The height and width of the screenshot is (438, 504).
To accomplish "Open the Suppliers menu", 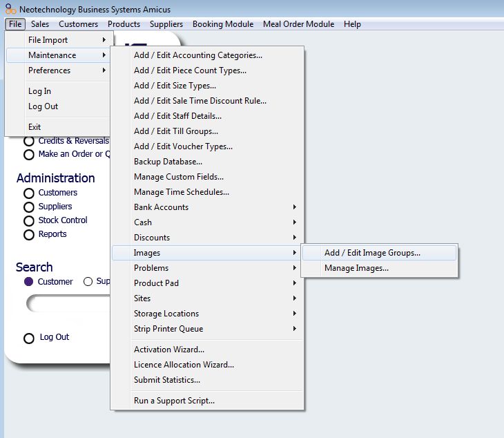I will tap(166, 24).
